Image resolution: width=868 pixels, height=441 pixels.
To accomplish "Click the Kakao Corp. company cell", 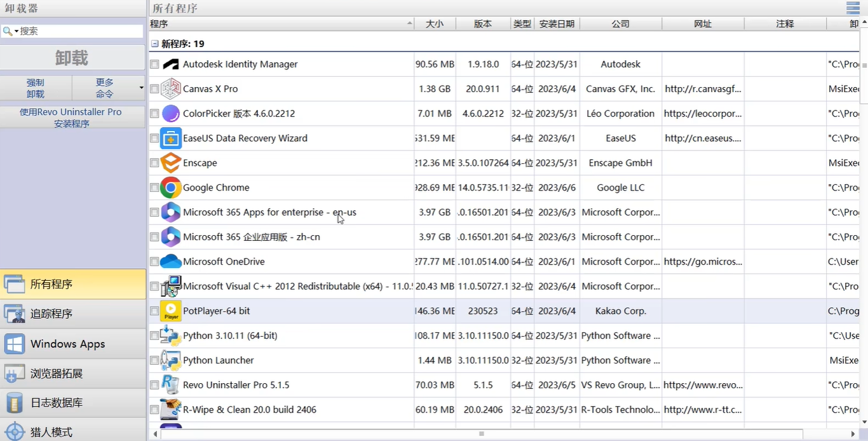I will [621, 311].
